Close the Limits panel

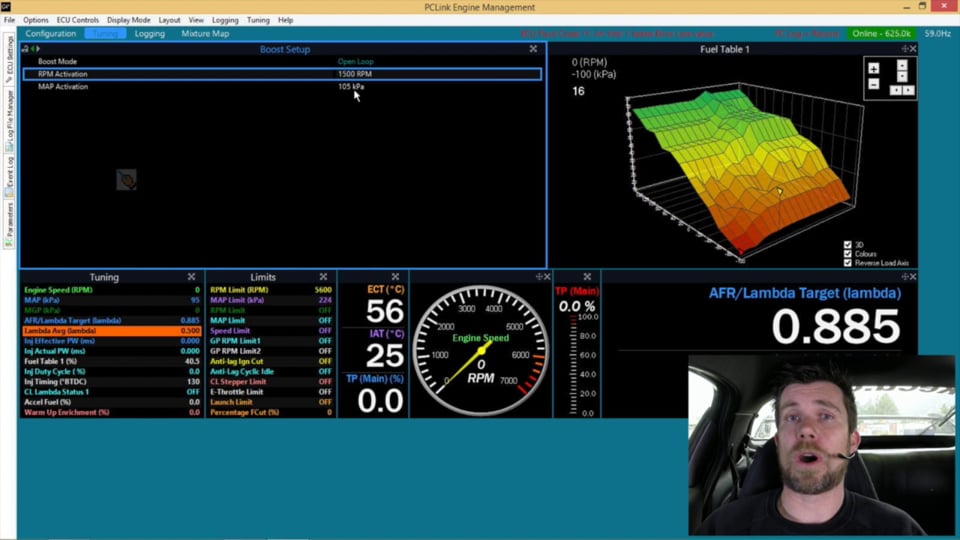(323, 277)
